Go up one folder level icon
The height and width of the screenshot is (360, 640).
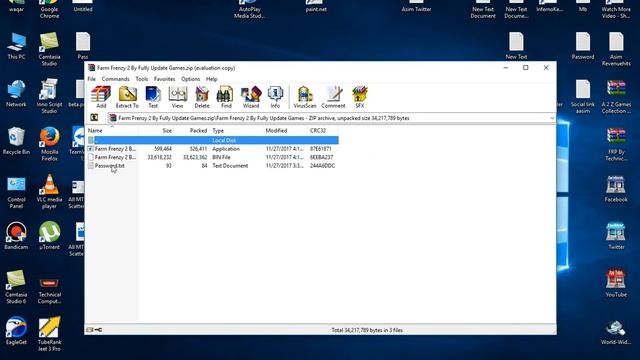(94, 118)
